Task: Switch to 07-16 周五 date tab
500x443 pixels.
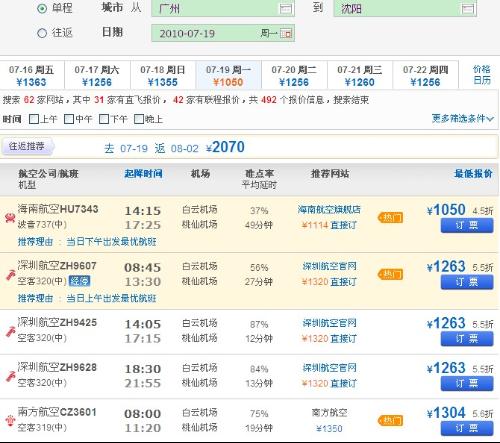Action: 32,76
